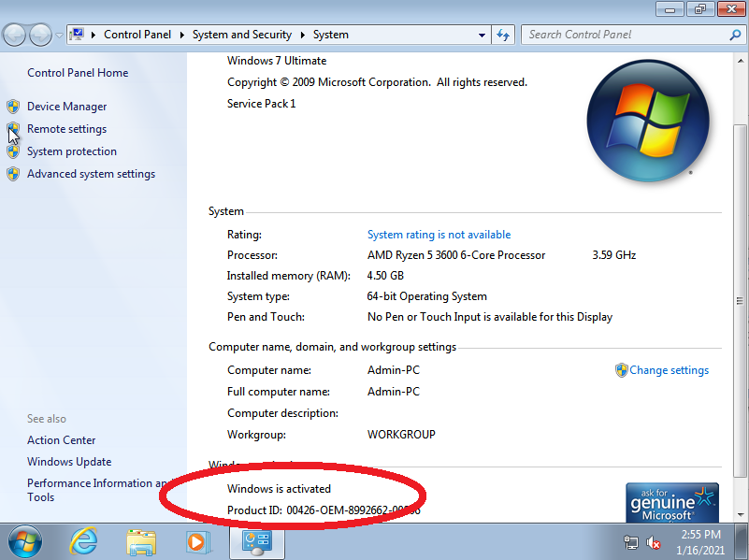The image size is (749, 560).
Task: Minimize the System window
Action: (x=670, y=9)
